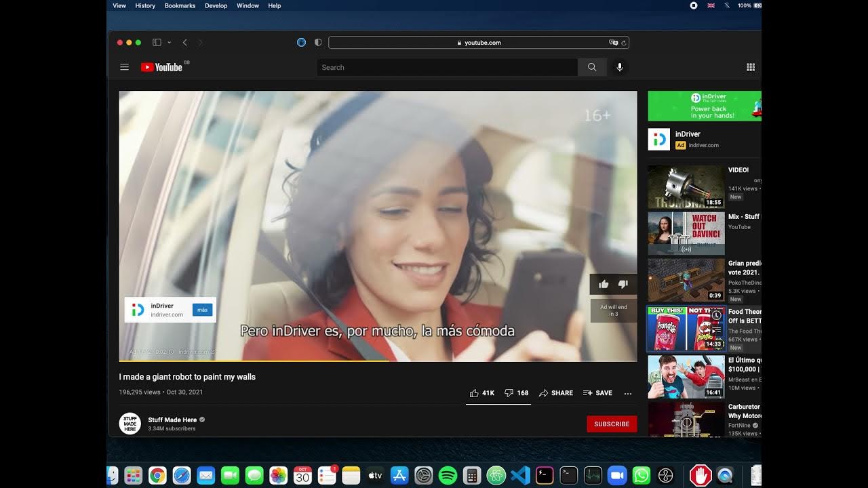Open the Bookmarks menu
Image resolution: width=868 pixels, height=488 pixels.
[x=180, y=5]
